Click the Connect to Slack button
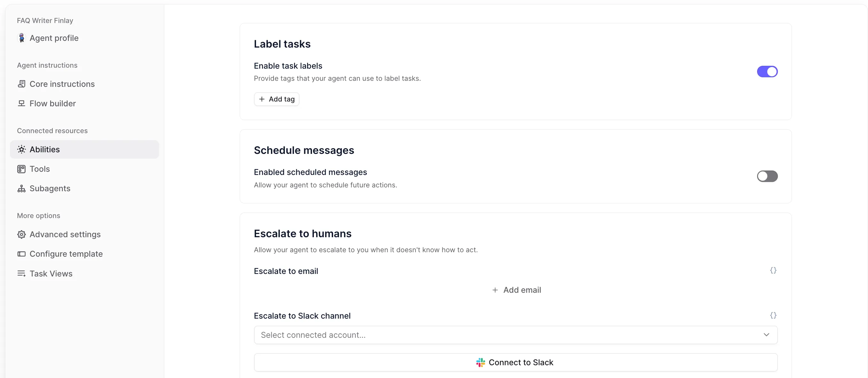This screenshot has width=868, height=378. tap(515, 362)
